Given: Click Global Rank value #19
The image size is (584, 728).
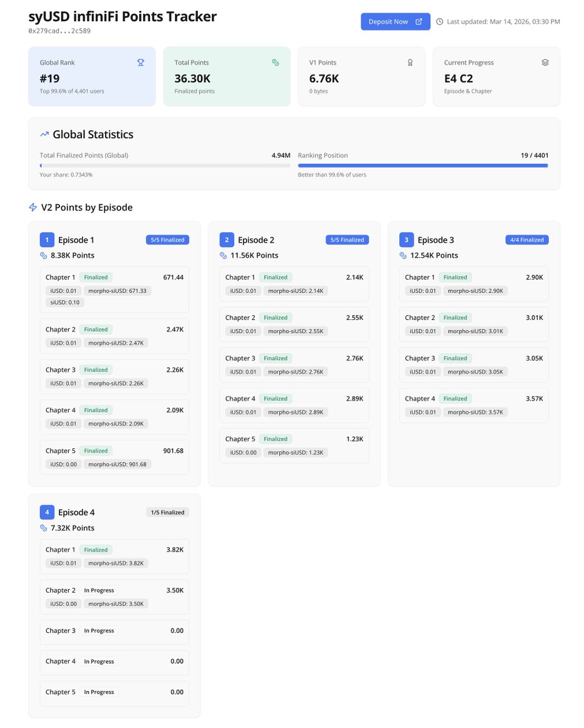Looking at the screenshot, I should click(x=50, y=78).
